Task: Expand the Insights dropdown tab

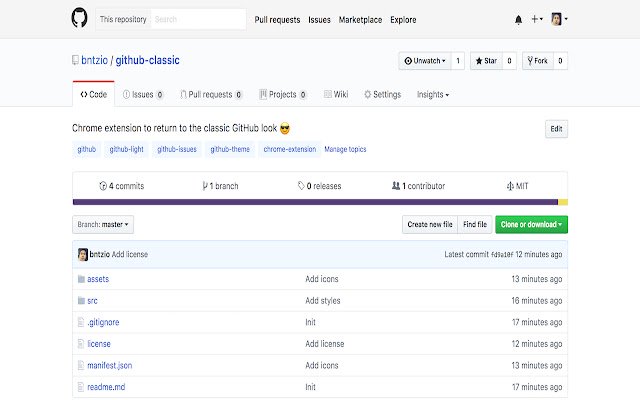Action: click(433, 95)
